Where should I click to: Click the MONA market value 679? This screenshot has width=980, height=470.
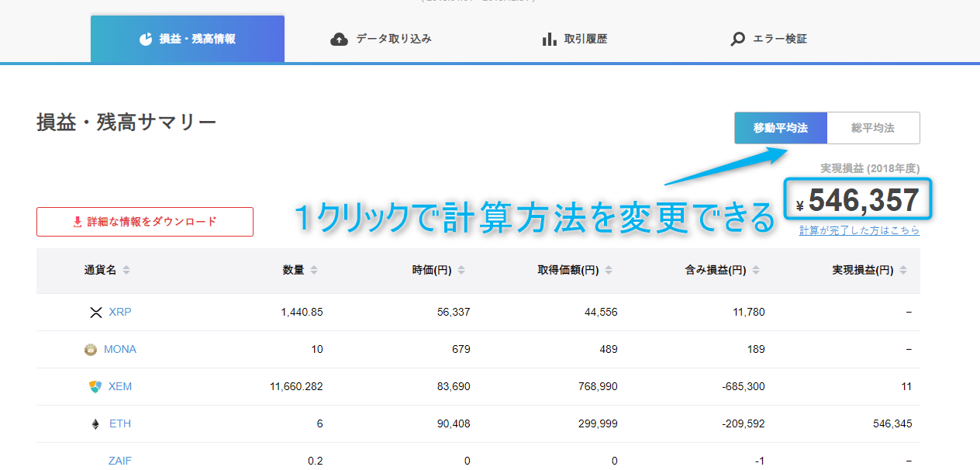[x=461, y=349]
